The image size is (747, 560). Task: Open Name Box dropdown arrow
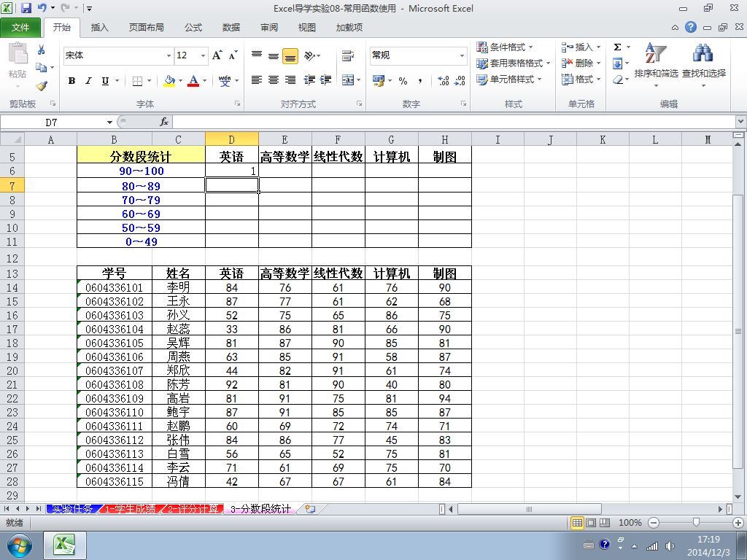pyautogui.click(x=109, y=122)
